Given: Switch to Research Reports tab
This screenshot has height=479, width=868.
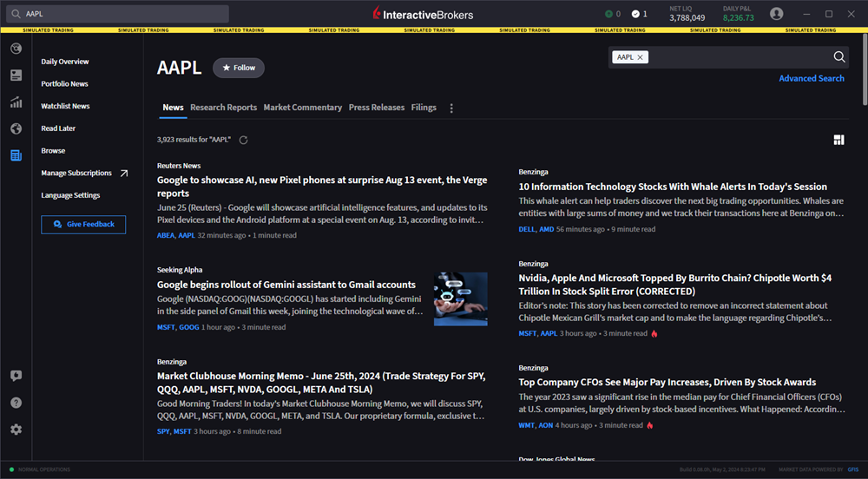Looking at the screenshot, I should pos(224,108).
